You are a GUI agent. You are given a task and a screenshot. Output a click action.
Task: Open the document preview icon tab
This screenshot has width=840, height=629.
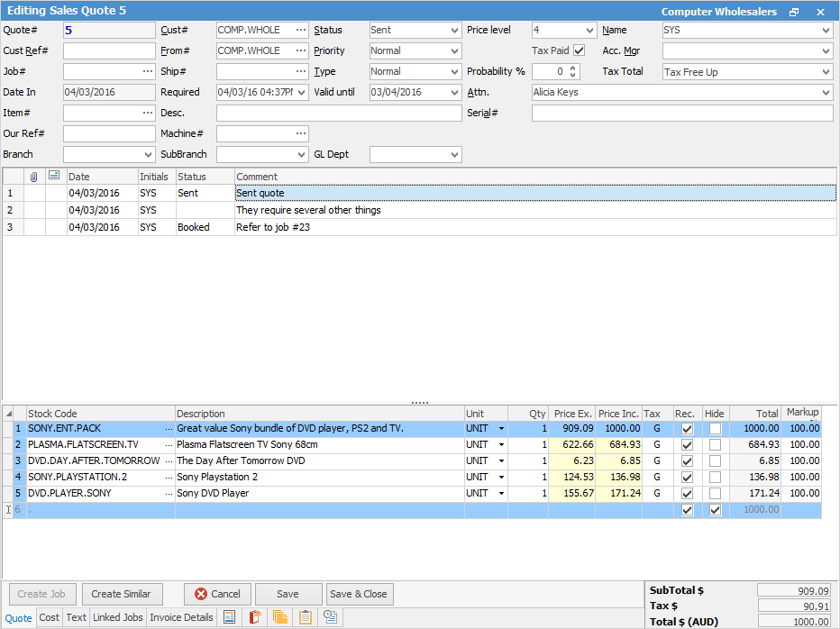point(229,617)
